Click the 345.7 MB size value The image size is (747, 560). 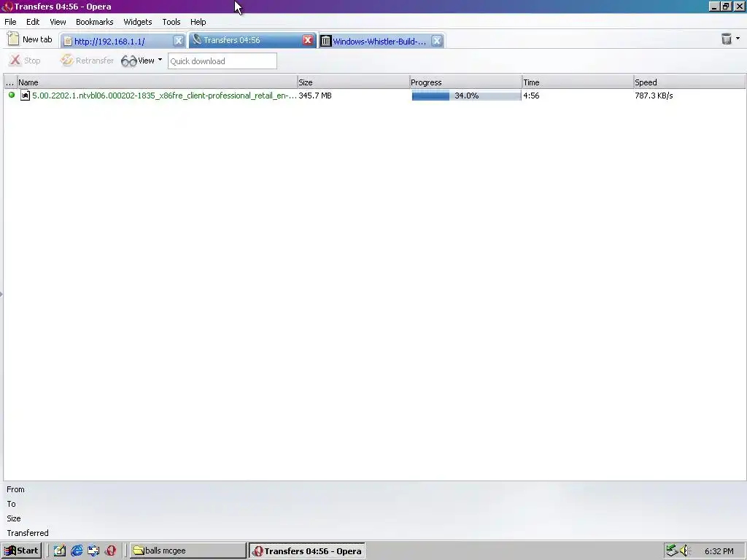[x=315, y=96]
